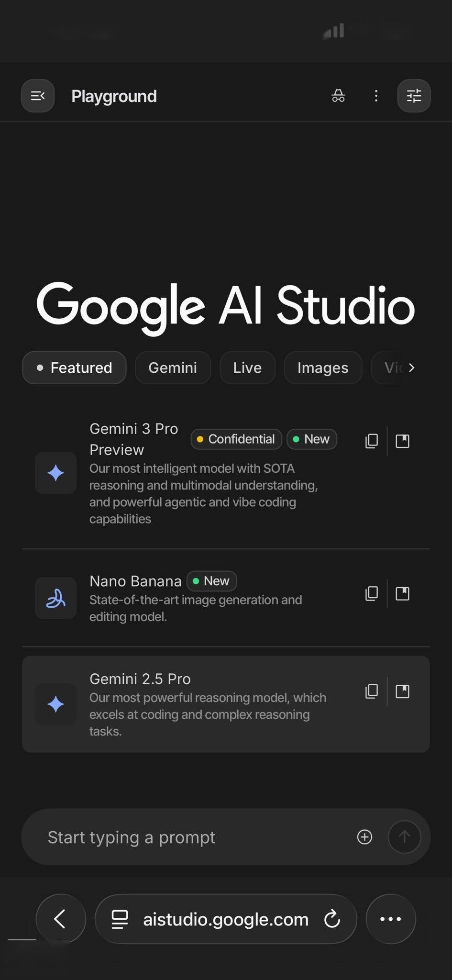Open Gemini 3 Pro Preview docs icon

click(403, 441)
